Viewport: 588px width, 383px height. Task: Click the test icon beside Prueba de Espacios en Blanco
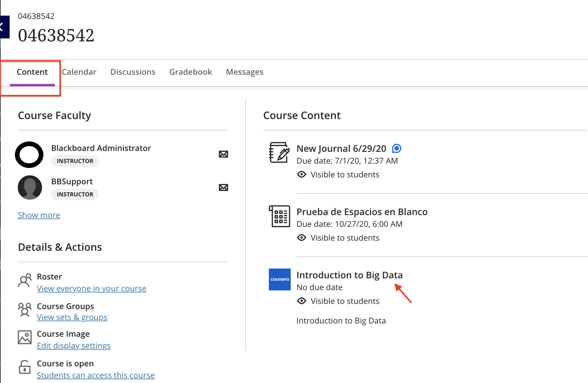[x=279, y=216]
